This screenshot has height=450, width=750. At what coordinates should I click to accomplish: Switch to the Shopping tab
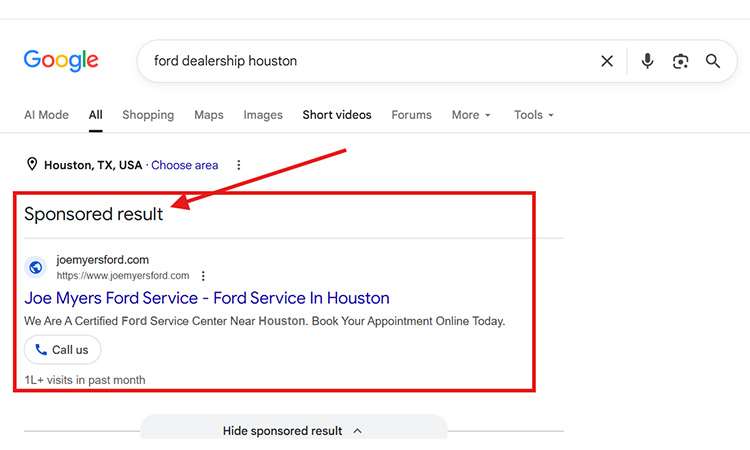[x=148, y=115]
